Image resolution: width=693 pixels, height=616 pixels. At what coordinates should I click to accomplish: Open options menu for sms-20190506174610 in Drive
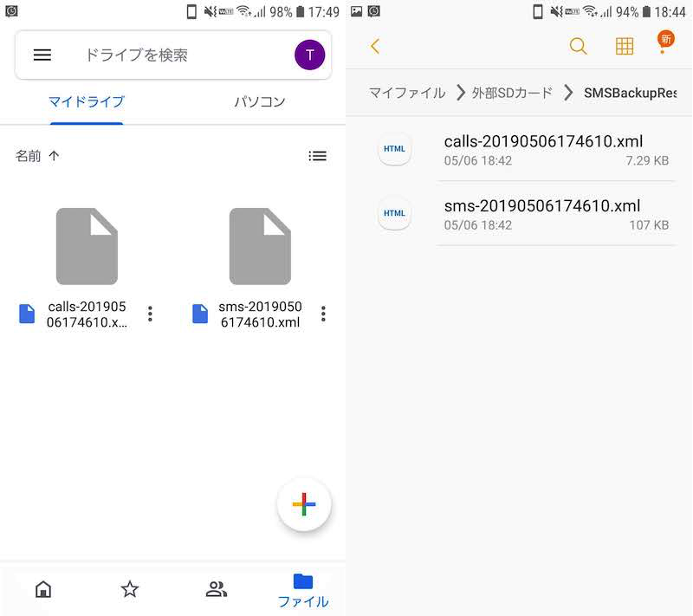point(323,314)
